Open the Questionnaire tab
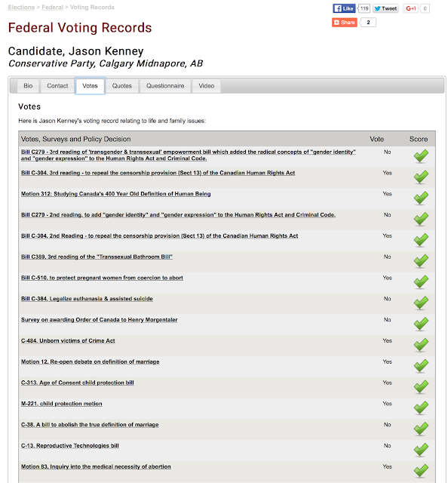This screenshot has height=483, width=448. pos(165,86)
